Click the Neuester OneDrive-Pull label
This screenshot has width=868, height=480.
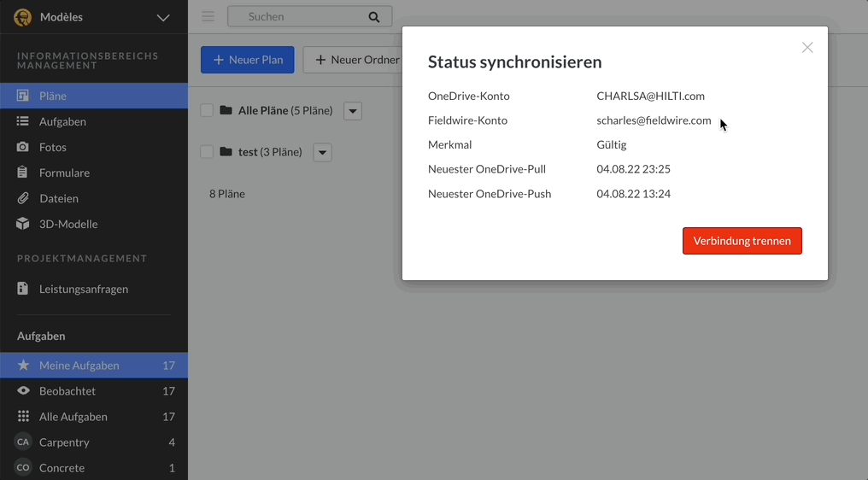(x=487, y=169)
